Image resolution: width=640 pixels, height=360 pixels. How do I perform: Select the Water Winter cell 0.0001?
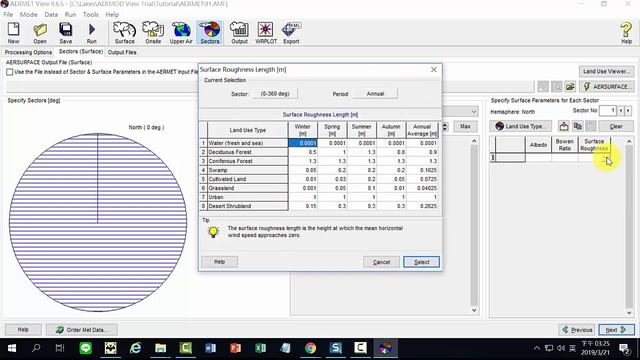(x=302, y=143)
